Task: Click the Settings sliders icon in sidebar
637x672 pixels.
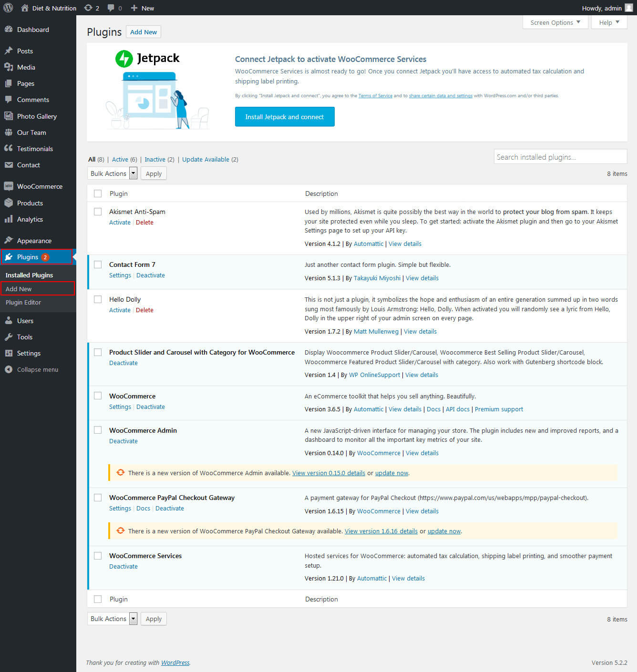Action: (9, 353)
